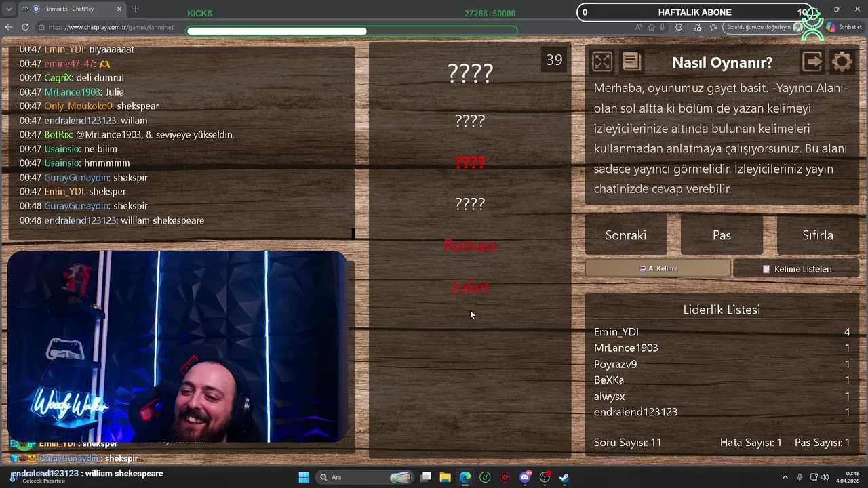868x488 pixels.
Task: Go back with the browser back arrow
Action: coord(9,27)
